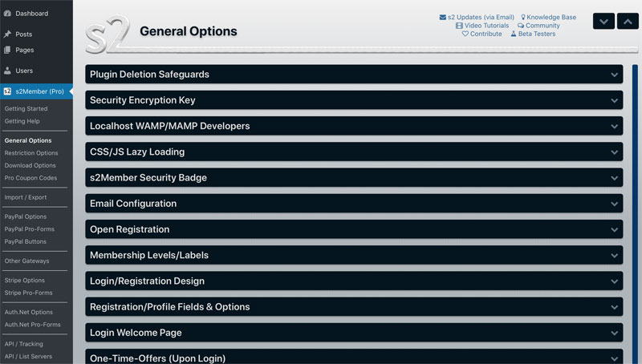Open Import / Export submenu
This screenshot has height=364, width=642.
(26, 197)
